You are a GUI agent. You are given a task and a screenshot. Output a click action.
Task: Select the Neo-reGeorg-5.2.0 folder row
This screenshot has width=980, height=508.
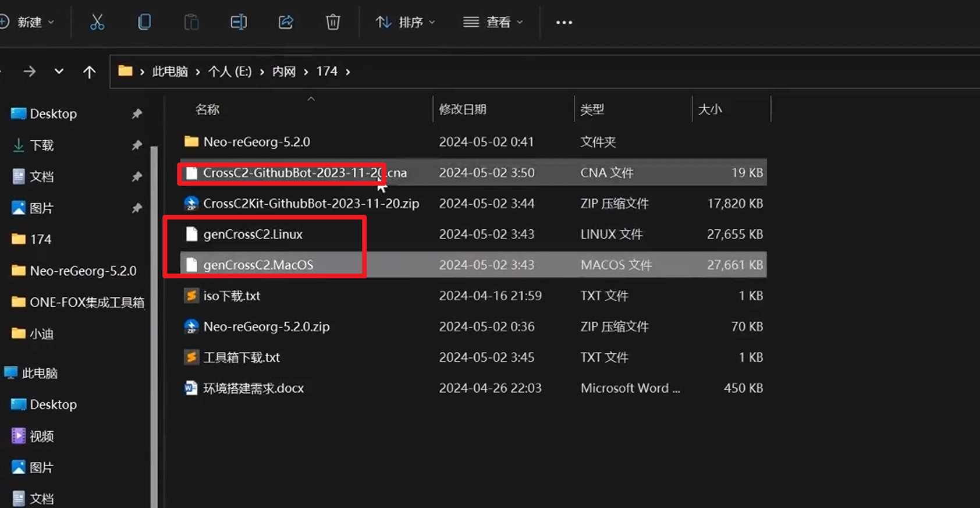pos(473,142)
